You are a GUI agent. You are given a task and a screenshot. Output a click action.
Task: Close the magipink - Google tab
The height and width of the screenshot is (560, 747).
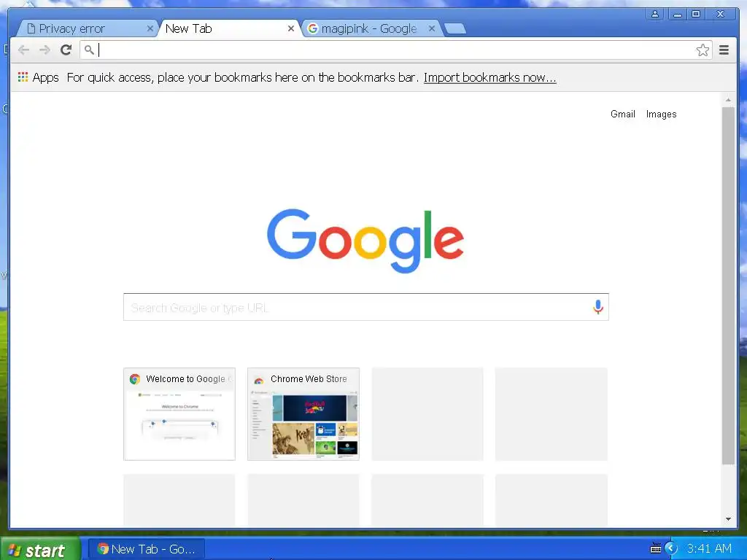click(x=432, y=28)
